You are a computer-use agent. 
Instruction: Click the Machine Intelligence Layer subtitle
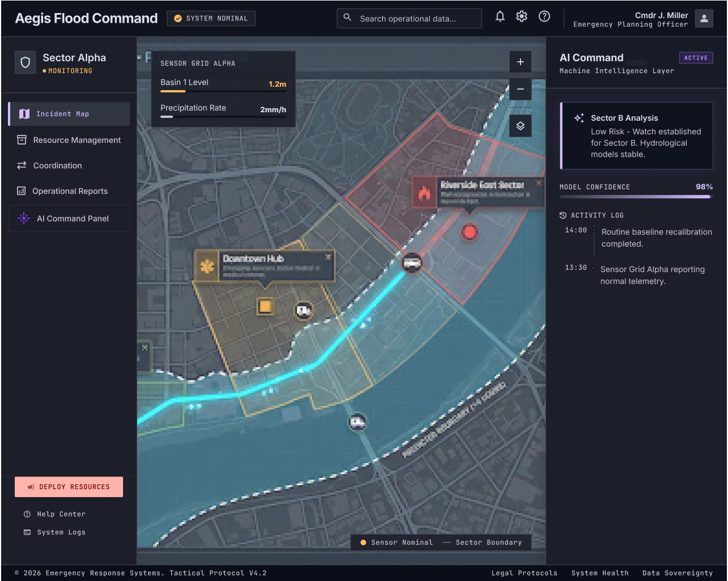click(x=617, y=71)
